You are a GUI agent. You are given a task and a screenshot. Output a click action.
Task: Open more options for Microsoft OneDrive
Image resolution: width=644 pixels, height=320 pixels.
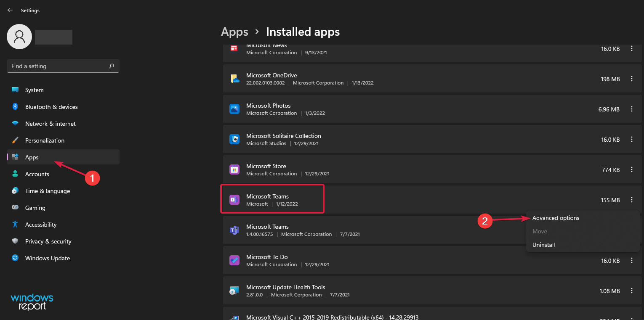632,79
